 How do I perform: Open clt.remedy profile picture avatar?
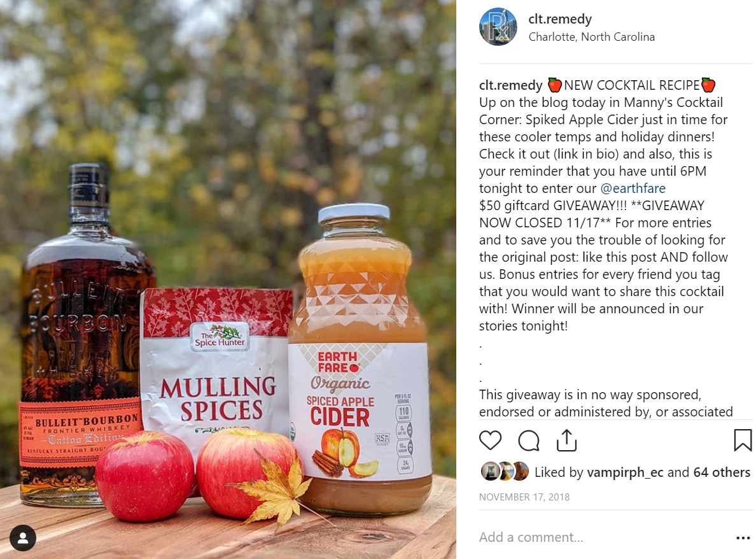(x=498, y=27)
